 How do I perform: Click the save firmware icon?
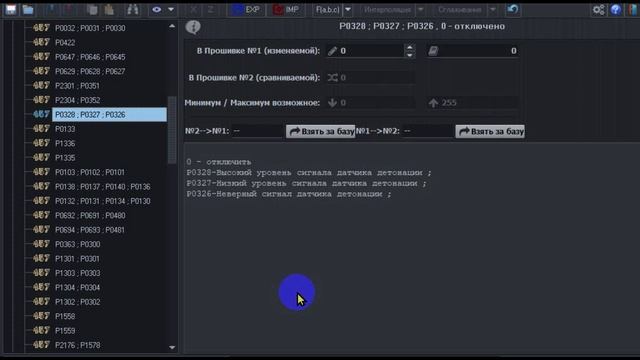[x=11, y=9]
